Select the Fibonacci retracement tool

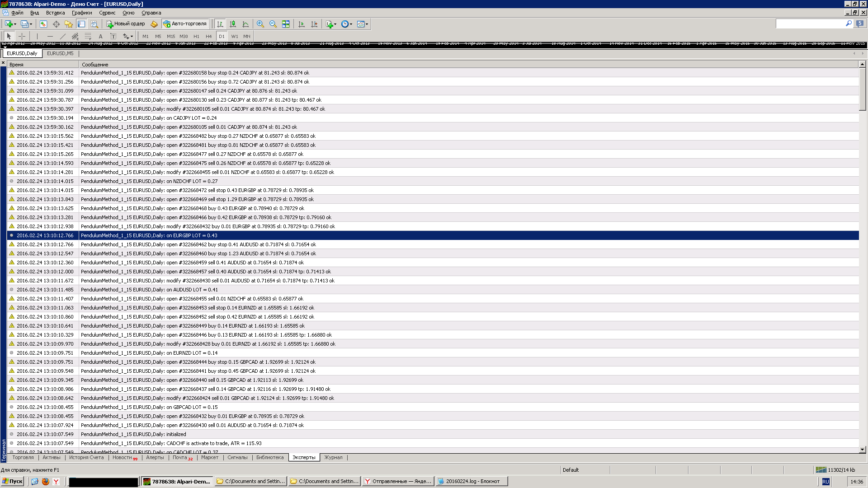tap(88, 36)
